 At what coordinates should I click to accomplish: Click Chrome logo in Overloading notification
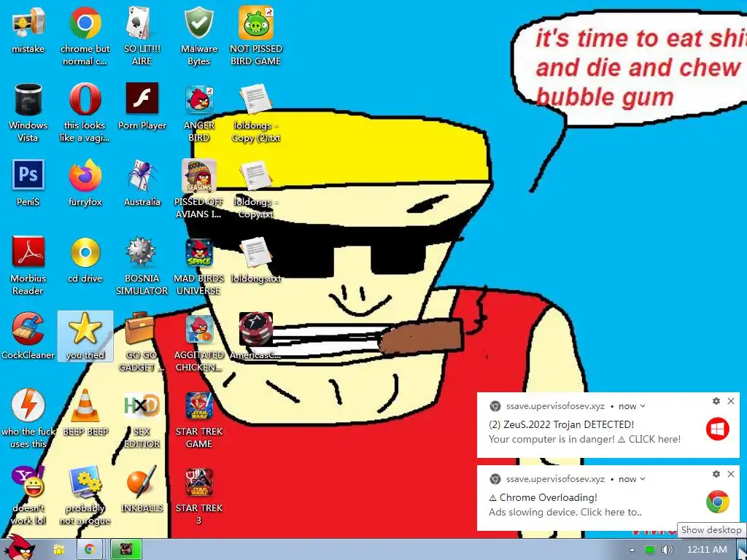(x=718, y=502)
